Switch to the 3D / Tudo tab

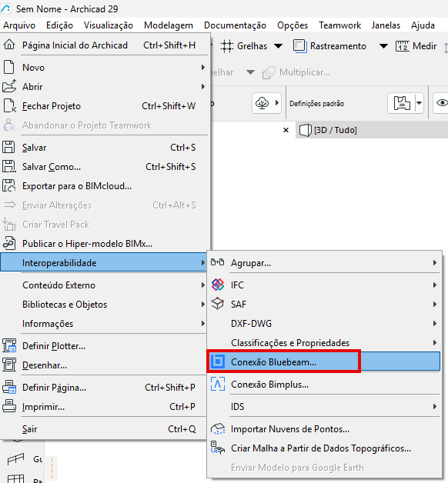point(335,130)
